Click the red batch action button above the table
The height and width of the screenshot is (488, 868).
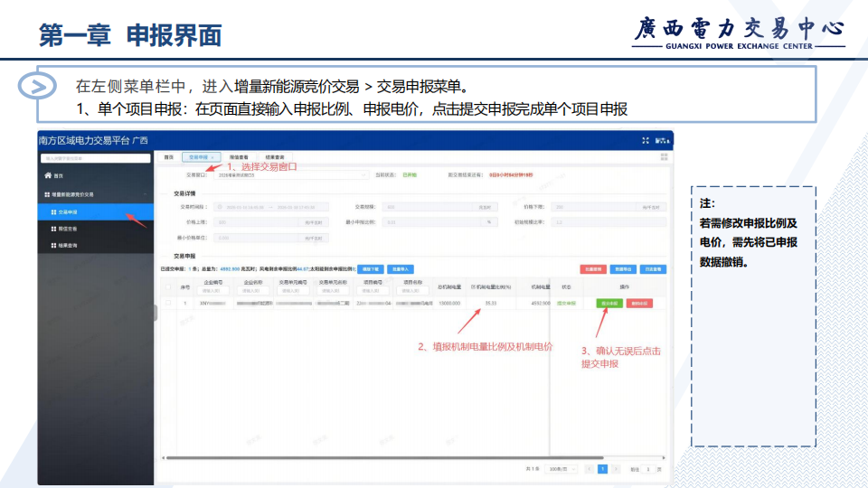click(x=593, y=269)
